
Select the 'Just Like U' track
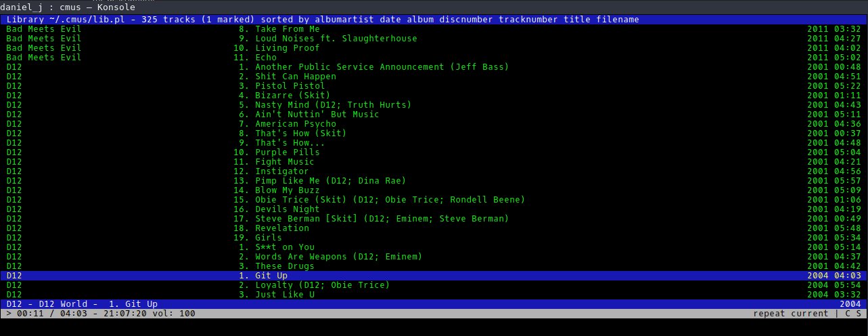(434, 295)
